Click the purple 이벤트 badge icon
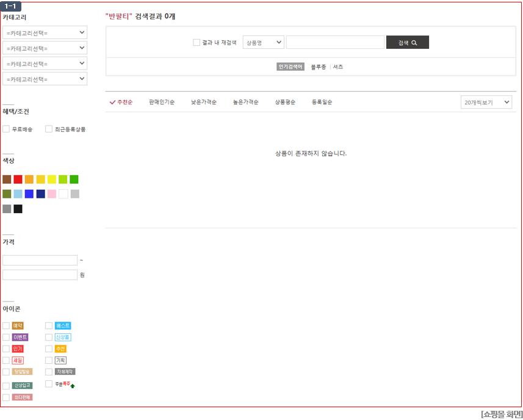Viewport: 523px width, 420px height. (x=20, y=337)
